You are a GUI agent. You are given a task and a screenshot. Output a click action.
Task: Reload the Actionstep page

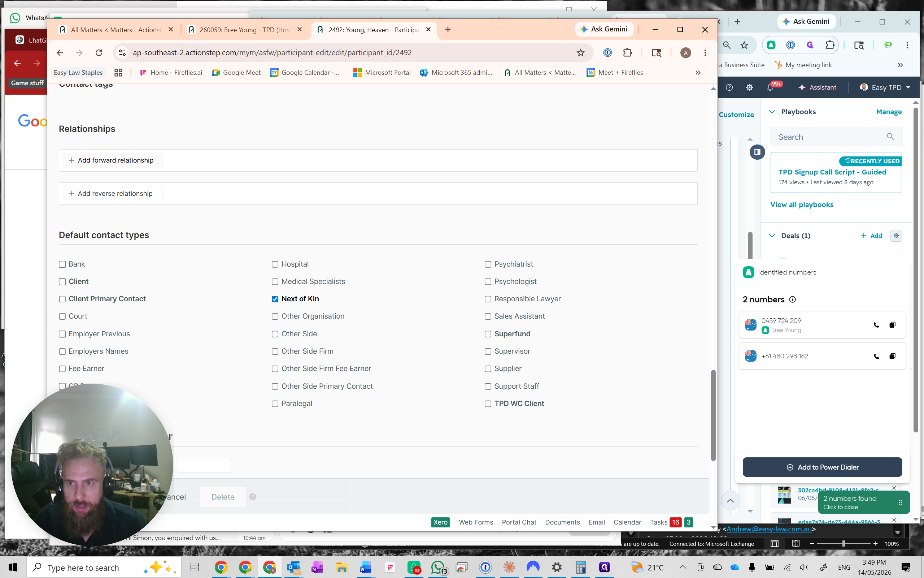click(99, 53)
